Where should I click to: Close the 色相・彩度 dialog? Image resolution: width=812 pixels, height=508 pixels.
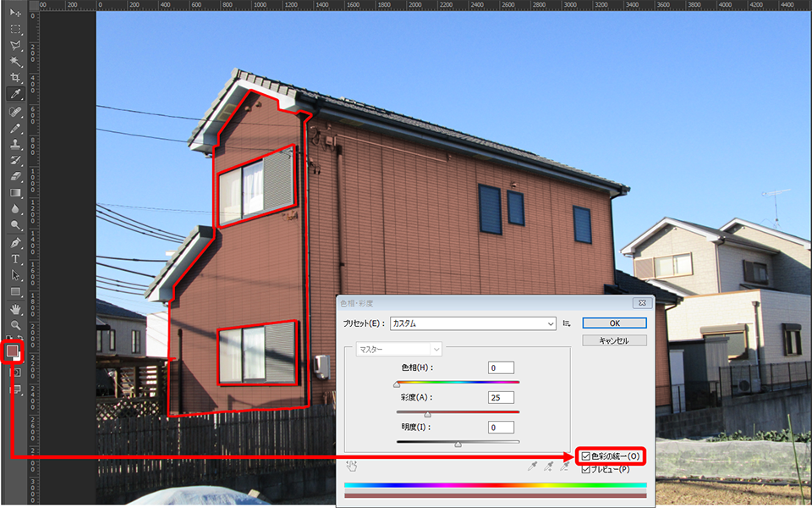(642, 303)
